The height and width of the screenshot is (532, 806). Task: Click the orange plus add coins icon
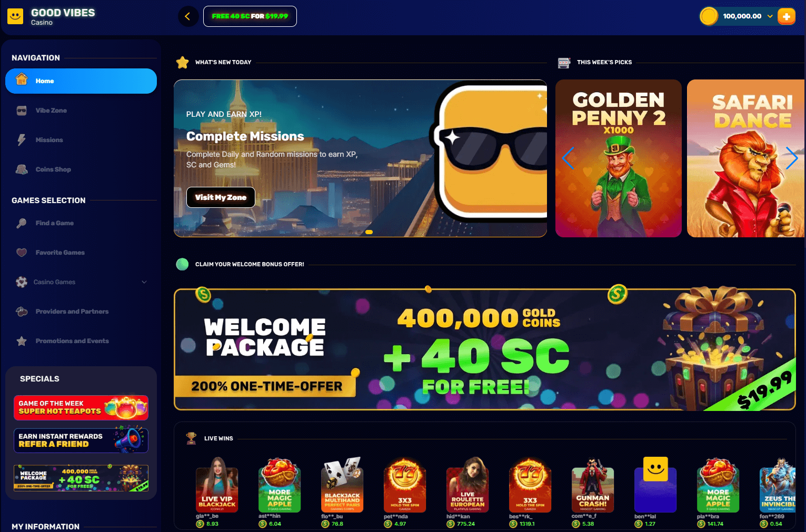(787, 16)
